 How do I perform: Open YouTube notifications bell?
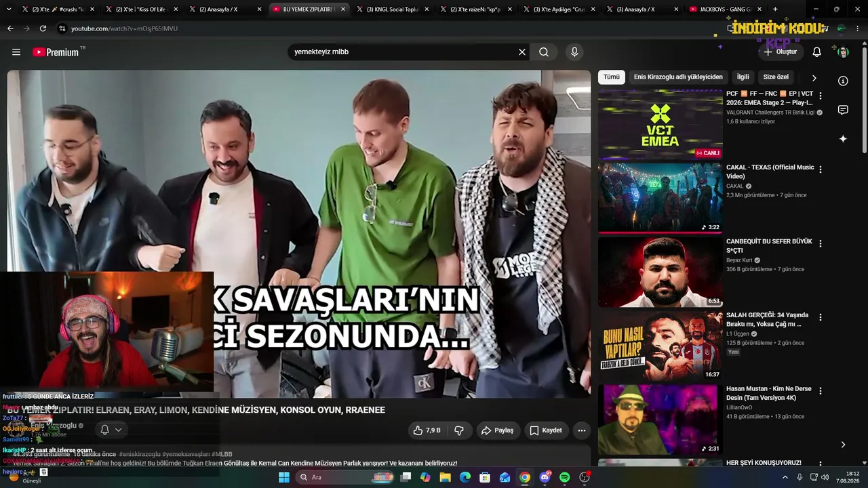click(x=817, y=52)
